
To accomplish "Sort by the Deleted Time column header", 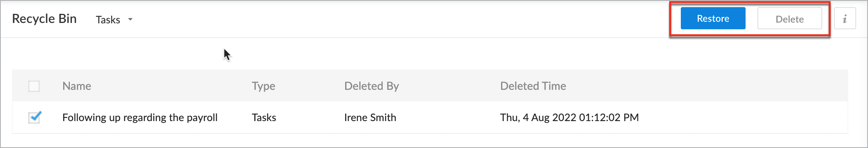I will pos(533,86).
